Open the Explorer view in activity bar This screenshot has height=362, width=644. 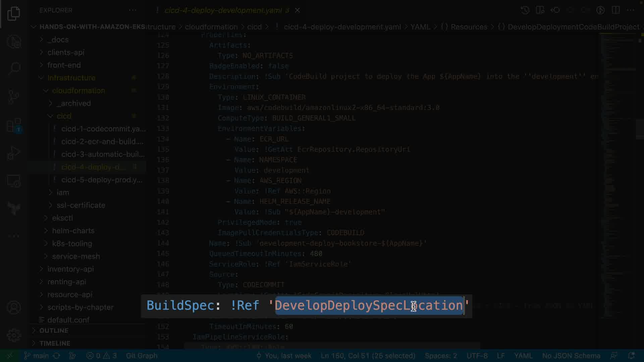click(x=14, y=14)
